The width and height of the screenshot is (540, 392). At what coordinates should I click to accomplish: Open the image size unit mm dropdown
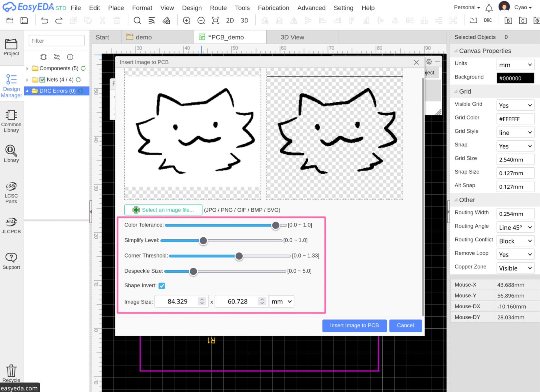pos(282,301)
